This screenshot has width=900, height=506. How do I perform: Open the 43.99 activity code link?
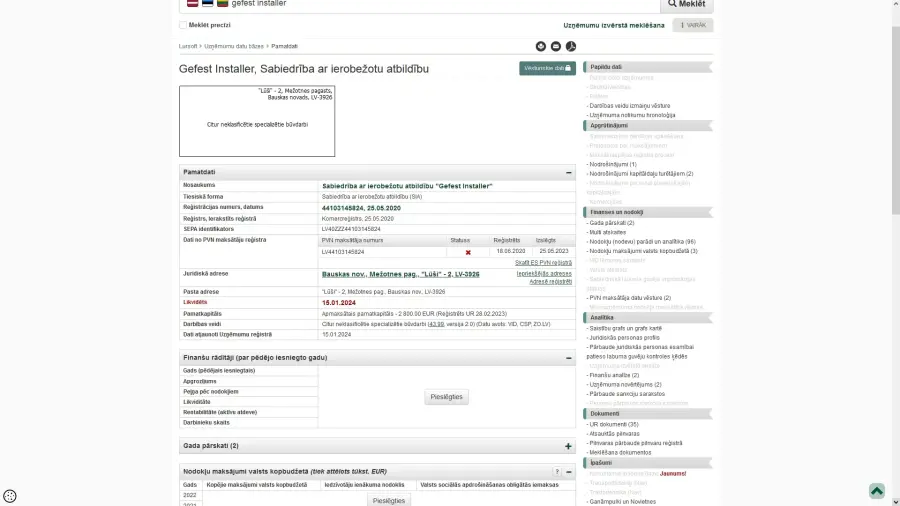tap(436, 324)
